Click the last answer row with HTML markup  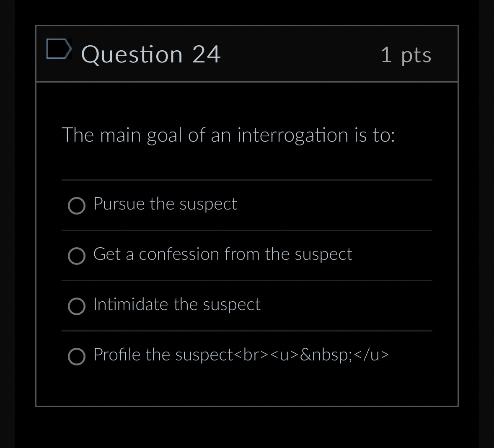[241, 355]
